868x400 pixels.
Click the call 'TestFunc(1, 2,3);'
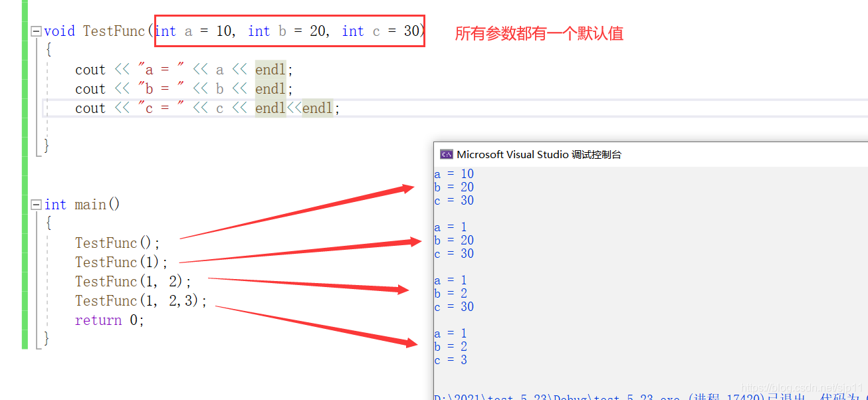click(x=141, y=301)
